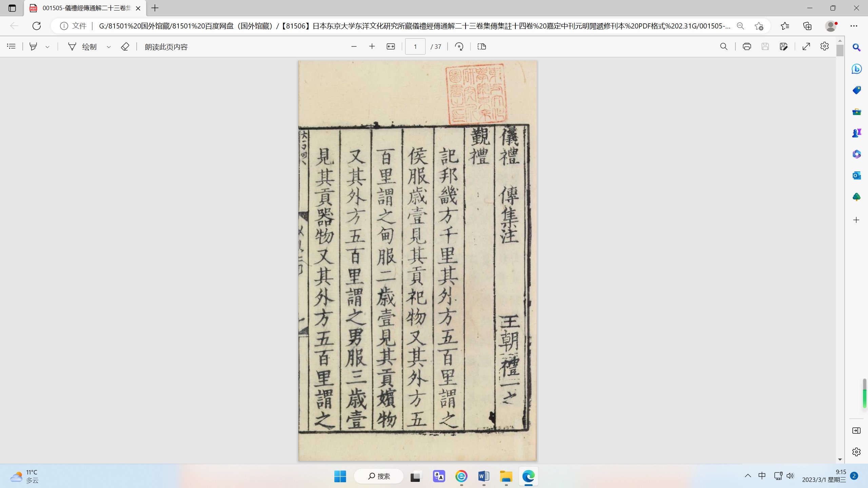Open the clock and calendar flyout
Screen dimensions: 868x488
tap(824, 476)
